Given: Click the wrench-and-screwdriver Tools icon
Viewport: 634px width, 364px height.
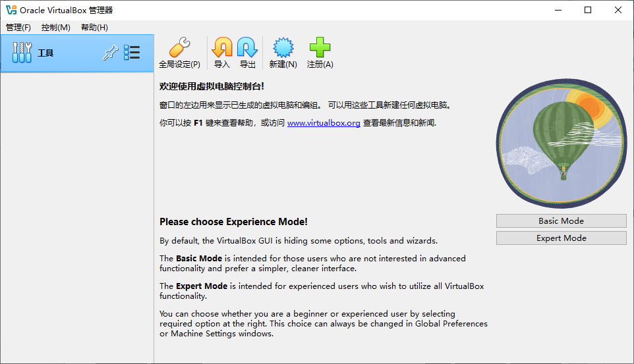Looking at the screenshot, I should pos(22,53).
